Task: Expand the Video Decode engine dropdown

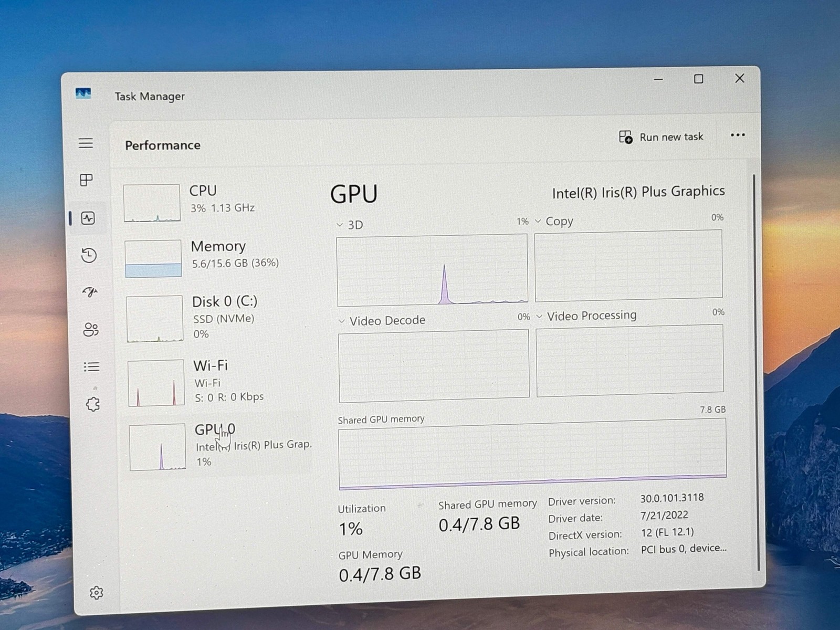Action: [342, 321]
